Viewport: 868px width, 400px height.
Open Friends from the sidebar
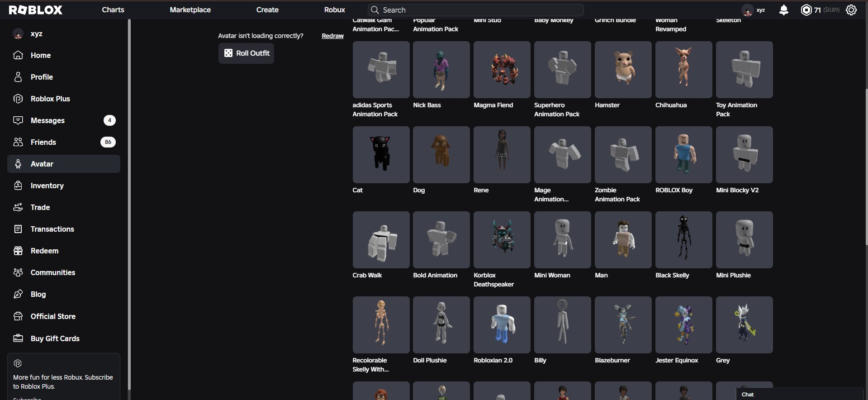coord(64,142)
